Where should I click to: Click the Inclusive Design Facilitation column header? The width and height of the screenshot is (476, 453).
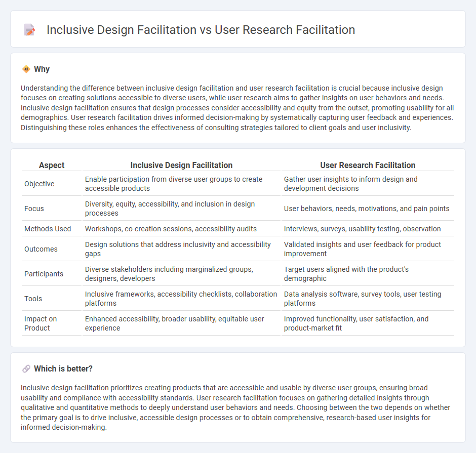[x=181, y=165]
